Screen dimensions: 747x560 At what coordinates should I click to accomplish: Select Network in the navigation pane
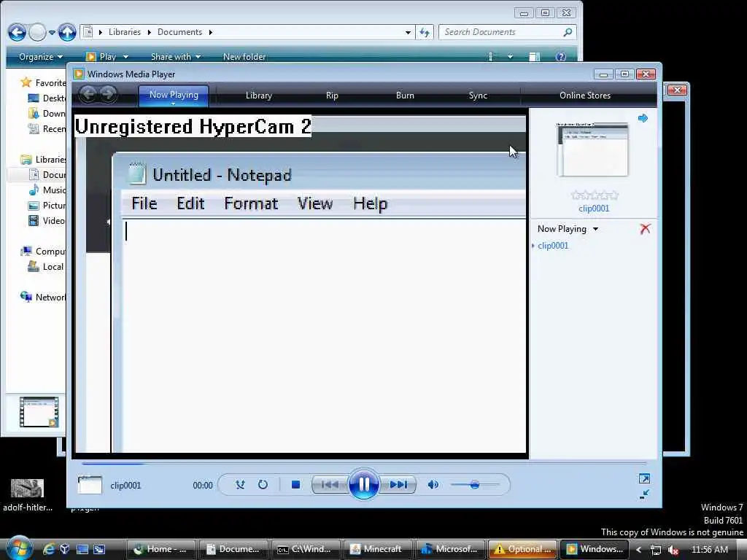[43, 297]
